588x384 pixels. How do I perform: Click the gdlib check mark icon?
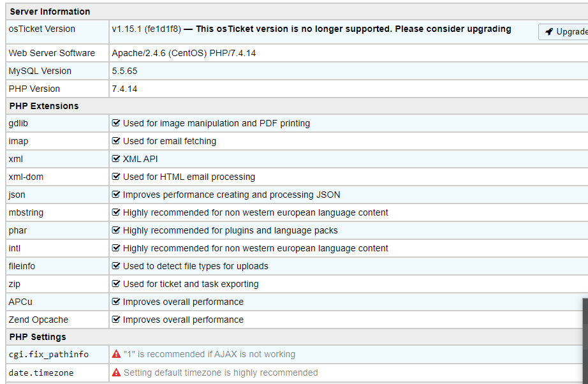tap(116, 123)
